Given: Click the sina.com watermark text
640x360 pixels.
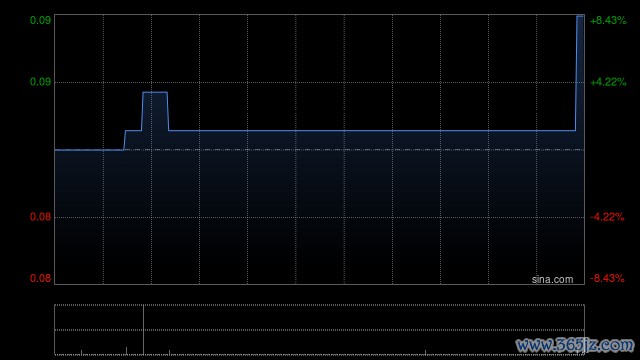Looking at the screenshot, I should 552,280.
